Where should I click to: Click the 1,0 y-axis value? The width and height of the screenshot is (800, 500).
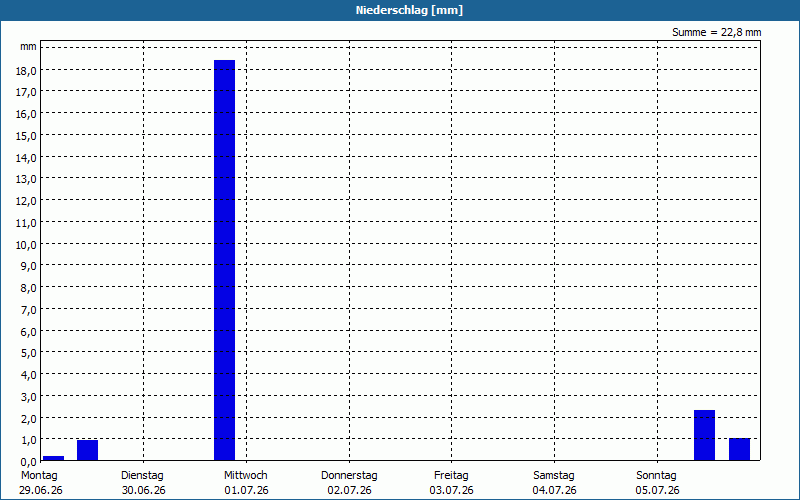pyautogui.click(x=29, y=440)
